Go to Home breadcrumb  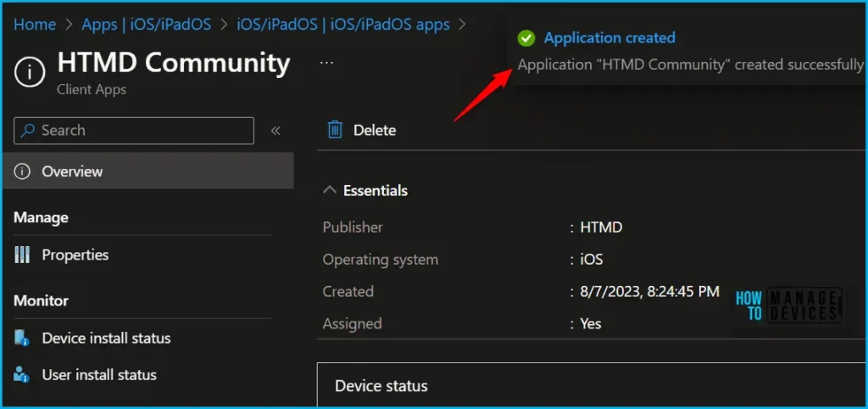[35, 25]
